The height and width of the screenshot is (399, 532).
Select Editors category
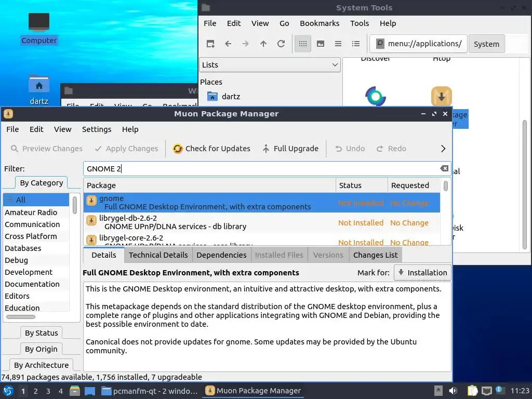(x=36, y=296)
